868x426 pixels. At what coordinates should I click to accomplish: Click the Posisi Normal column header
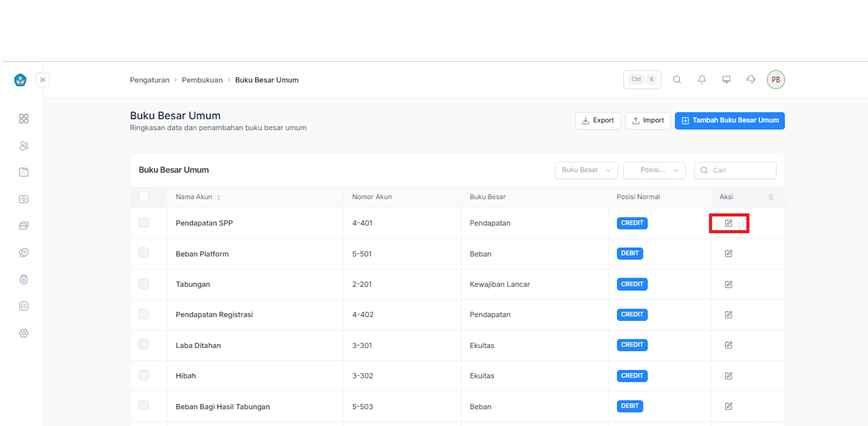638,197
